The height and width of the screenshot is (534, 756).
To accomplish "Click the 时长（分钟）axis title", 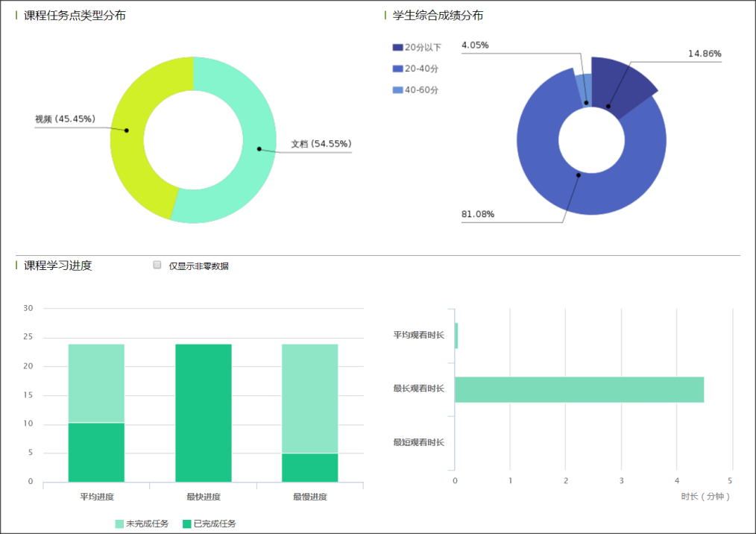I will 705,497.
